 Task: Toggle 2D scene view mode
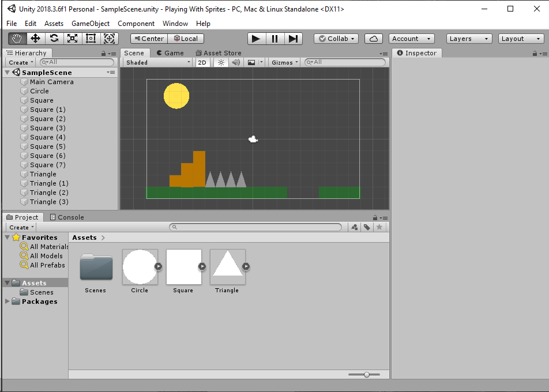(202, 62)
